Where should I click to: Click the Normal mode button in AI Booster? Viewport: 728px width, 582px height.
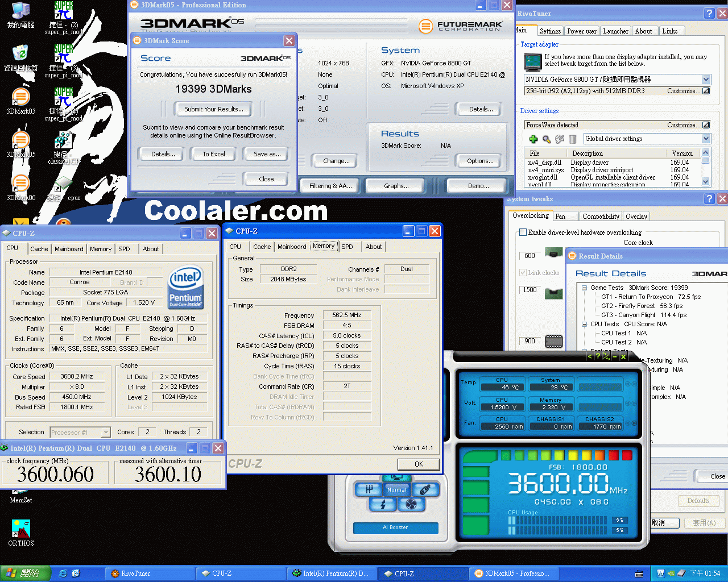coord(397,489)
